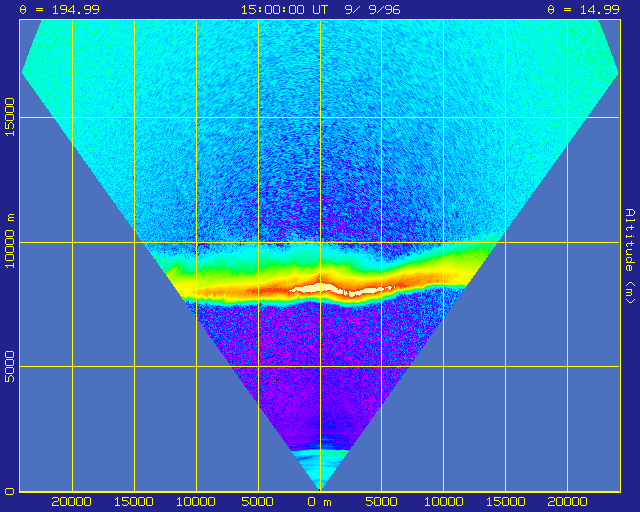Click the 10000 m label on the vertical axis
The image size is (640, 512).
coord(9,241)
